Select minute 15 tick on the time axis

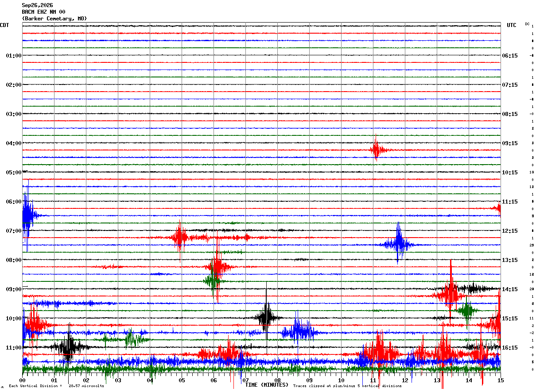coord(500,380)
